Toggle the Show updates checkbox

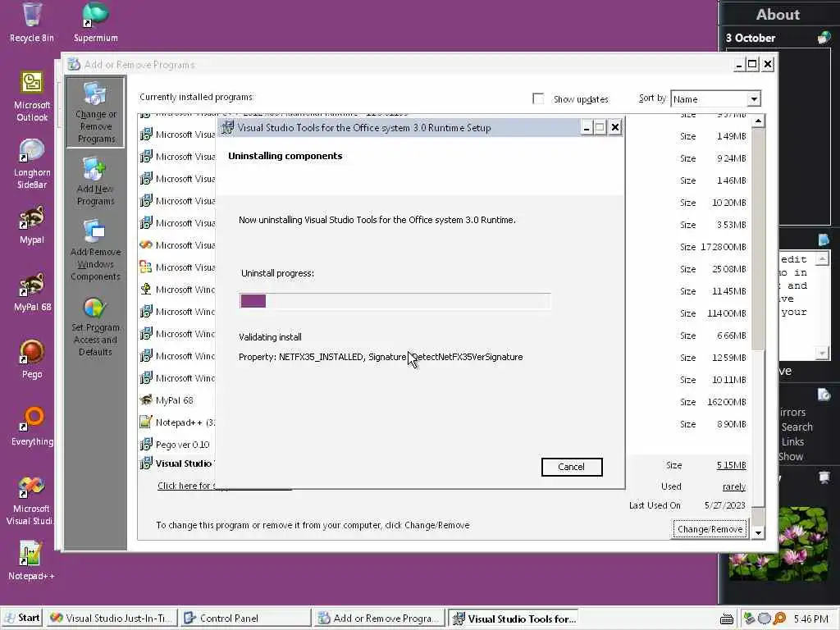[538, 98]
